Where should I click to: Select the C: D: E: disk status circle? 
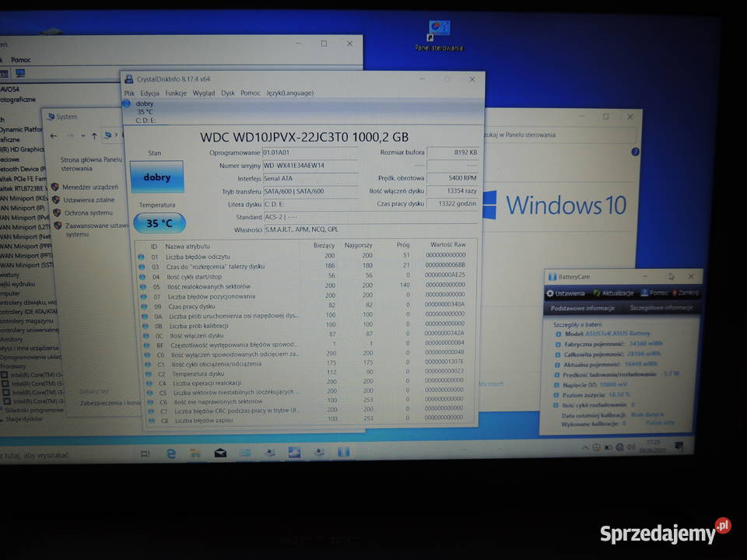(x=126, y=103)
